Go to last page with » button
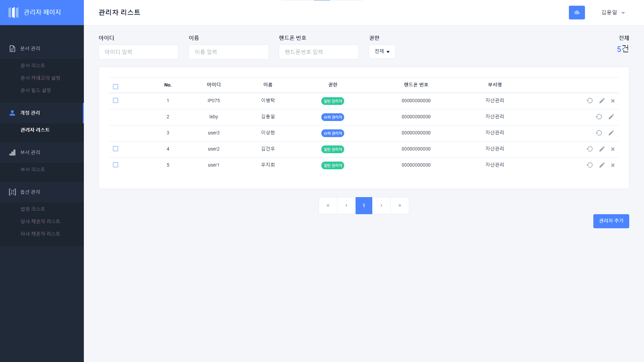 [400, 205]
